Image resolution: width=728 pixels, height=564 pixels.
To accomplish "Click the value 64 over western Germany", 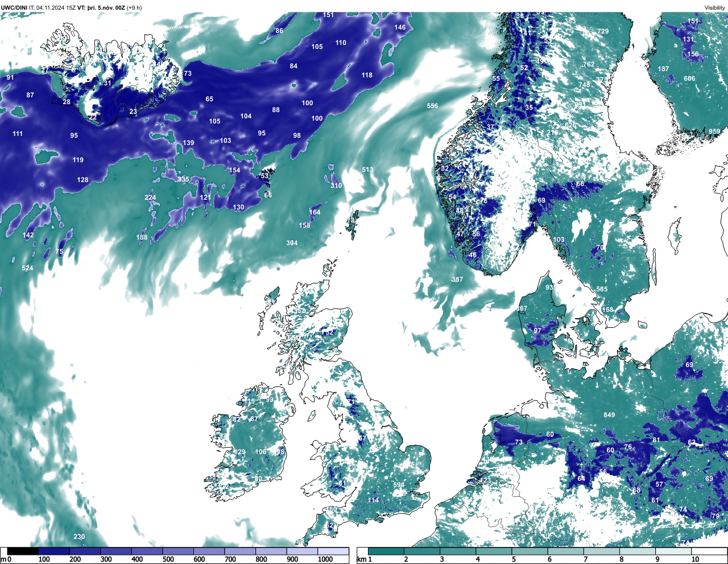I will (x=581, y=479).
